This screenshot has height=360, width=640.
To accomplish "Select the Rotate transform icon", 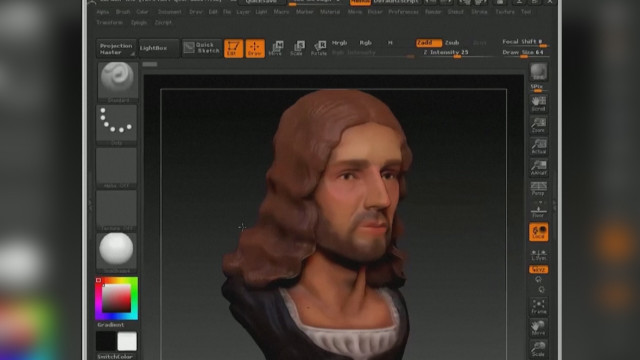I will pos(319,48).
